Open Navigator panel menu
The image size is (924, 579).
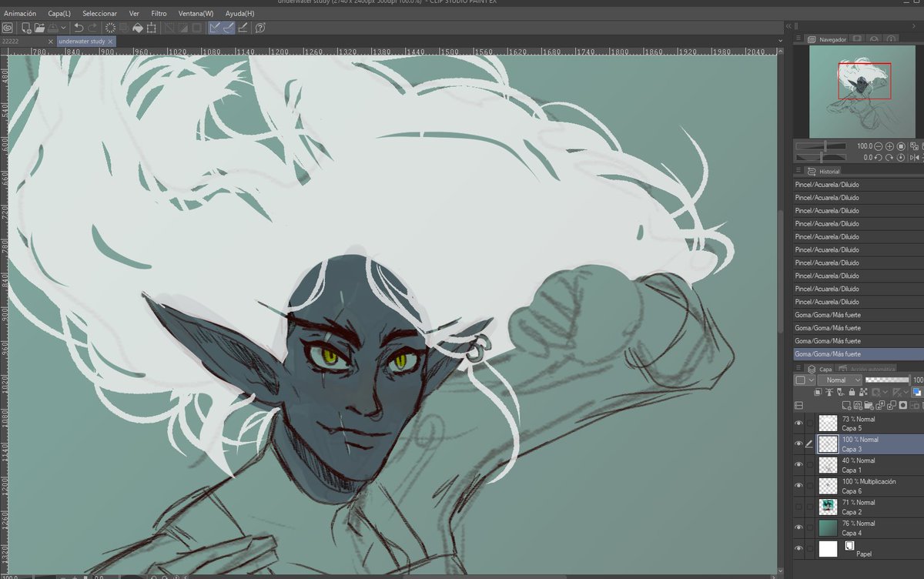tap(798, 38)
